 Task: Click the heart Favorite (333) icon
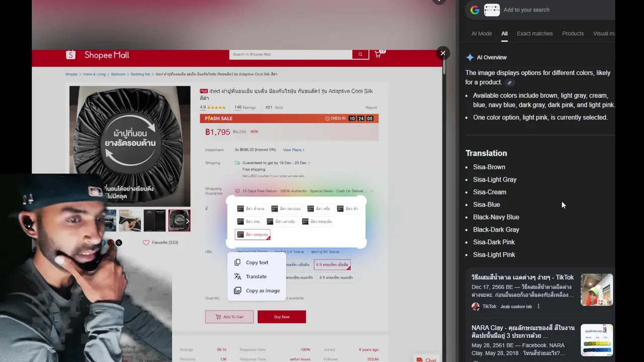click(146, 242)
